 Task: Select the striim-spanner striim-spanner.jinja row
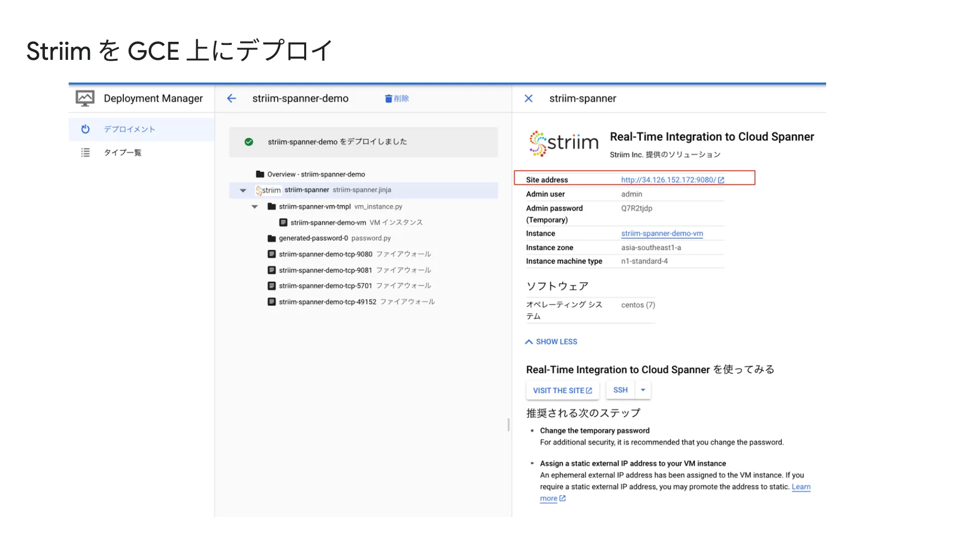[363, 190]
